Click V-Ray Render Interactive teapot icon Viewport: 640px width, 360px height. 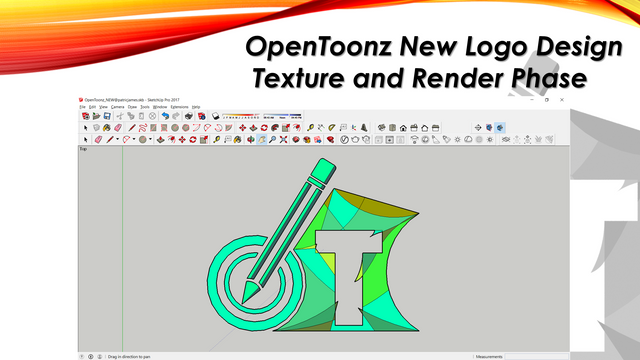[366, 140]
